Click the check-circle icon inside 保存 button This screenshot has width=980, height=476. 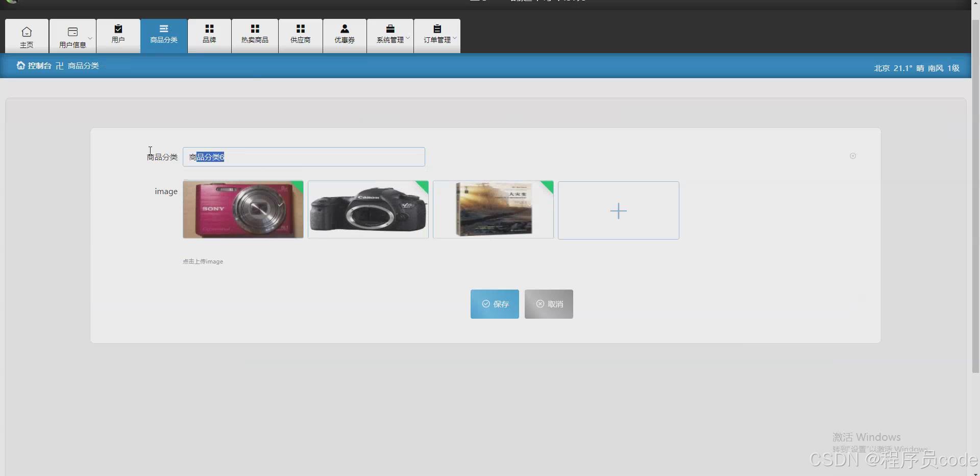coord(486,304)
